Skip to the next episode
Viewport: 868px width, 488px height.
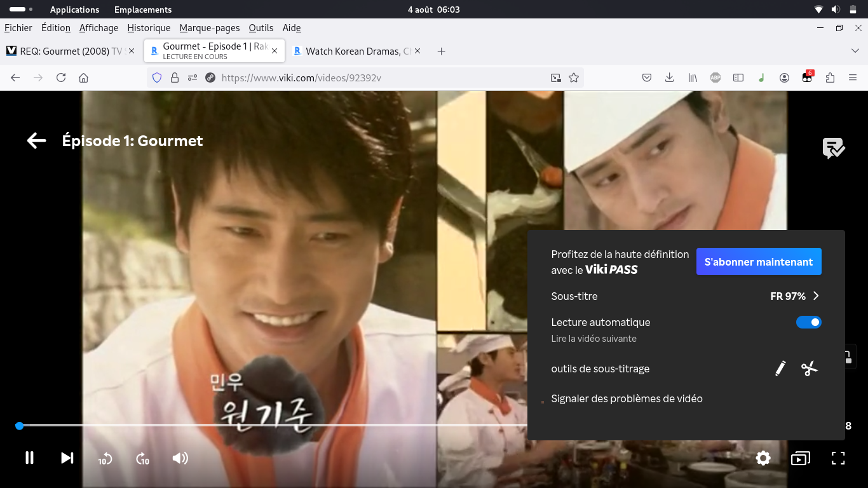tap(67, 458)
